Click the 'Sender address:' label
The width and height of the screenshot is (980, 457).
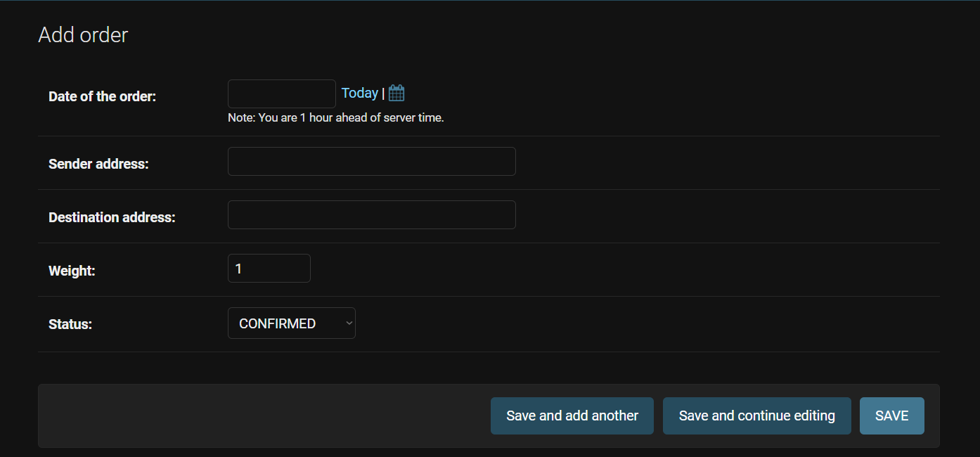point(98,164)
